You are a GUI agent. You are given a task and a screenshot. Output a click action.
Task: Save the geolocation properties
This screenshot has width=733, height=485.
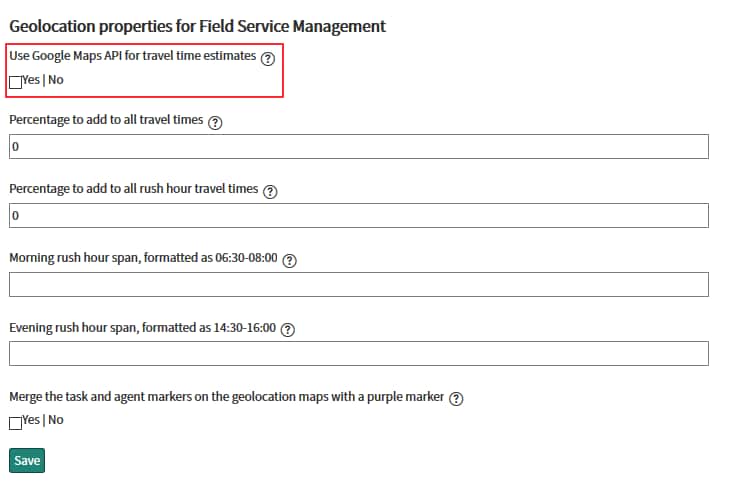point(26,460)
